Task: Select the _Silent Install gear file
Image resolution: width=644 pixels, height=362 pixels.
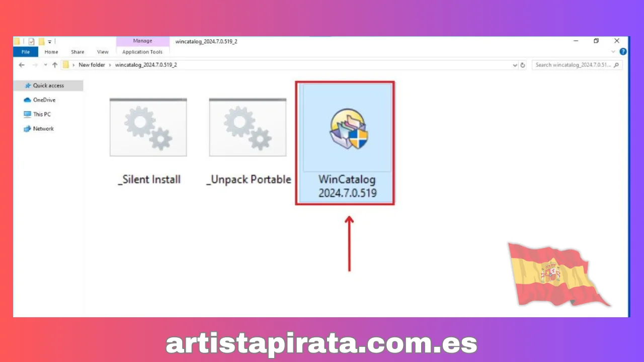Action: (x=148, y=128)
